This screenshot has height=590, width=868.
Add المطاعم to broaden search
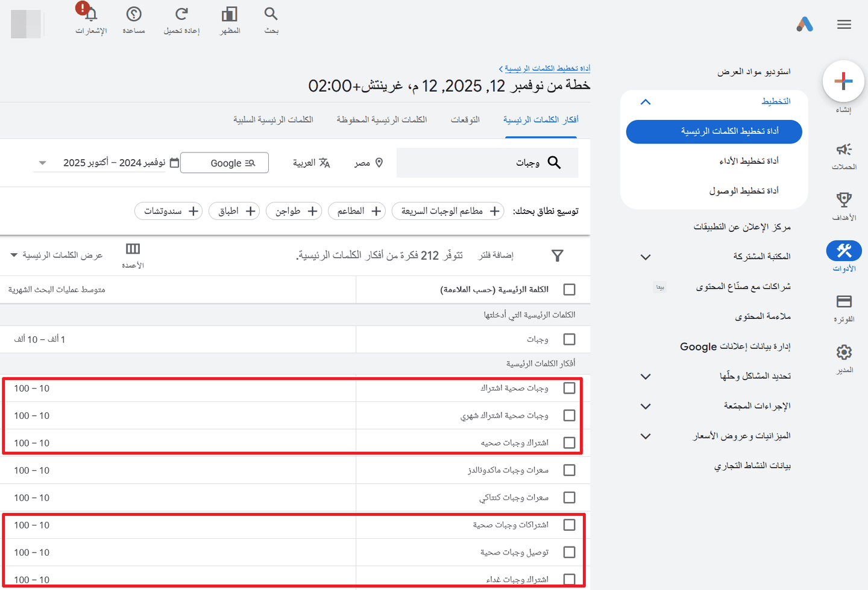[x=357, y=211]
